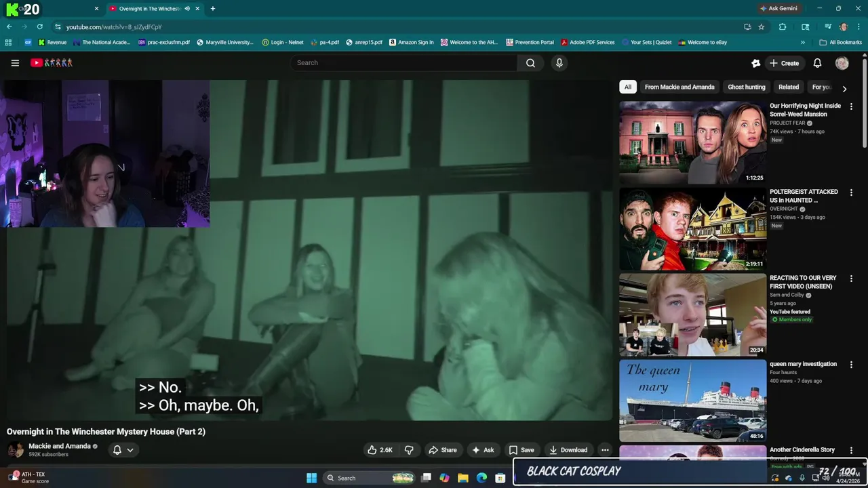Open File Explorer from the taskbar
Screen dimensions: 868x488
pos(463,478)
